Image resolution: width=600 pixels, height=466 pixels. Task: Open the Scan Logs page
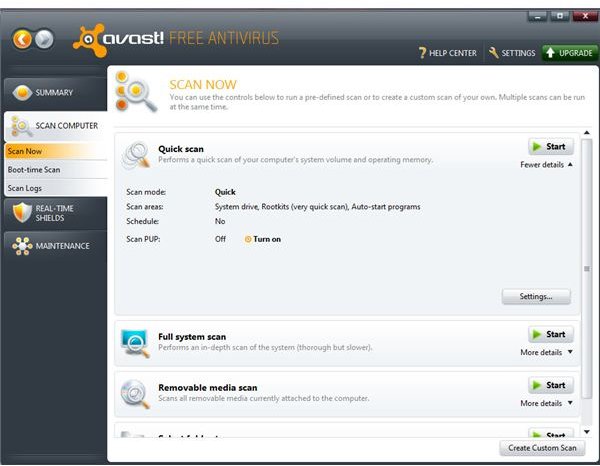click(56, 188)
